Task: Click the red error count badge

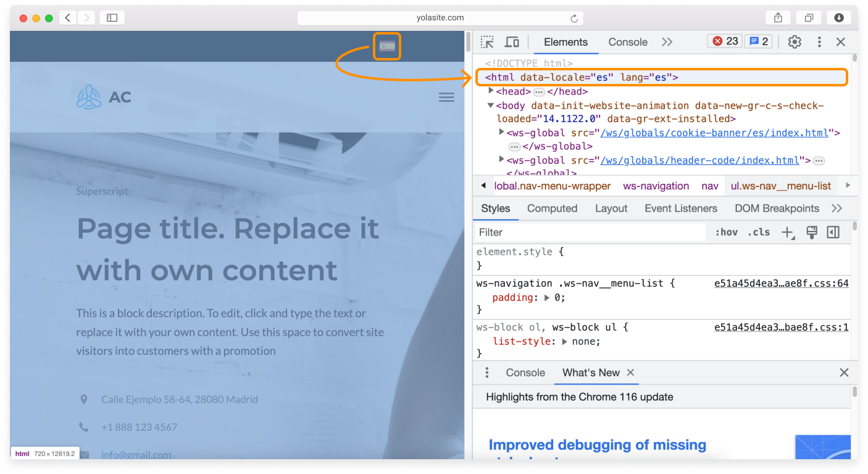Action: 725,41
